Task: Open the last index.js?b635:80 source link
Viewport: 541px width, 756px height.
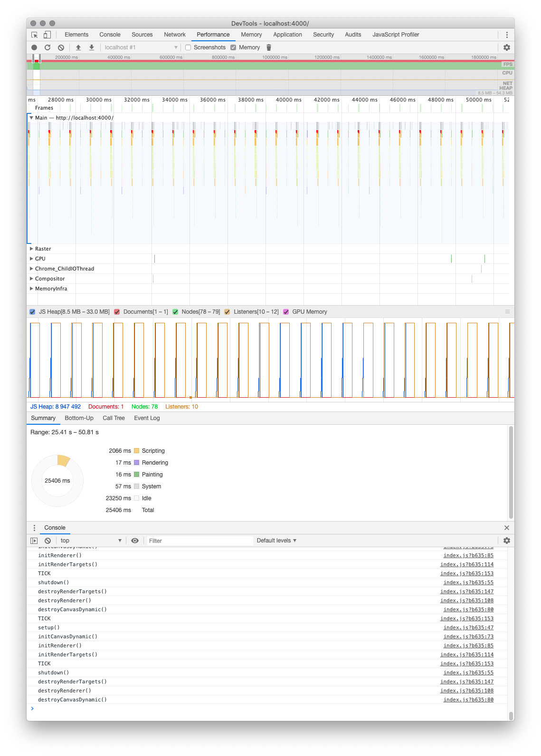Action: tap(468, 700)
